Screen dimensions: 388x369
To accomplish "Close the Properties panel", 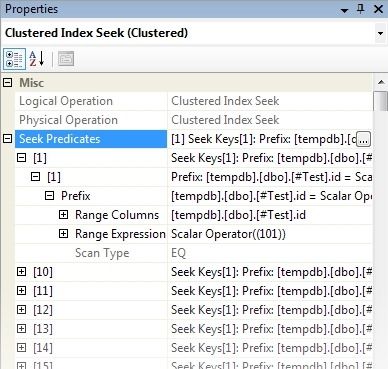I will (378, 9).
